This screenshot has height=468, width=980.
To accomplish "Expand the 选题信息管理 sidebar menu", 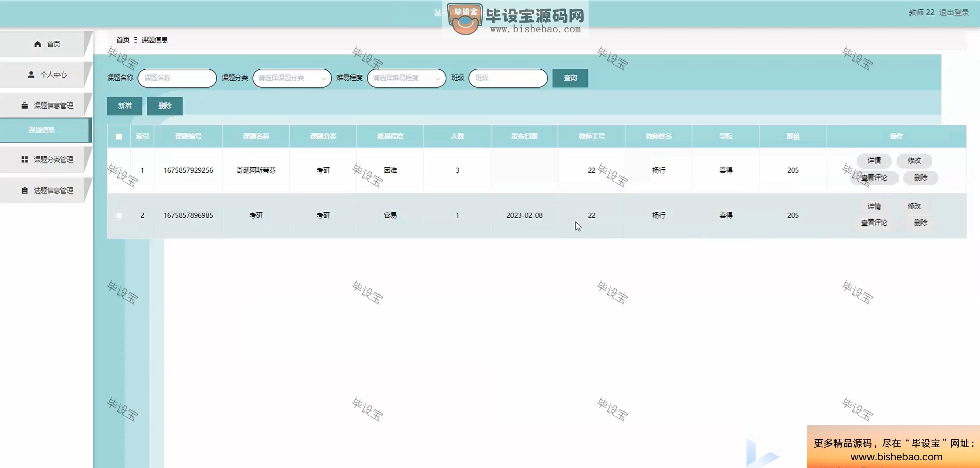I will tap(46, 190).
